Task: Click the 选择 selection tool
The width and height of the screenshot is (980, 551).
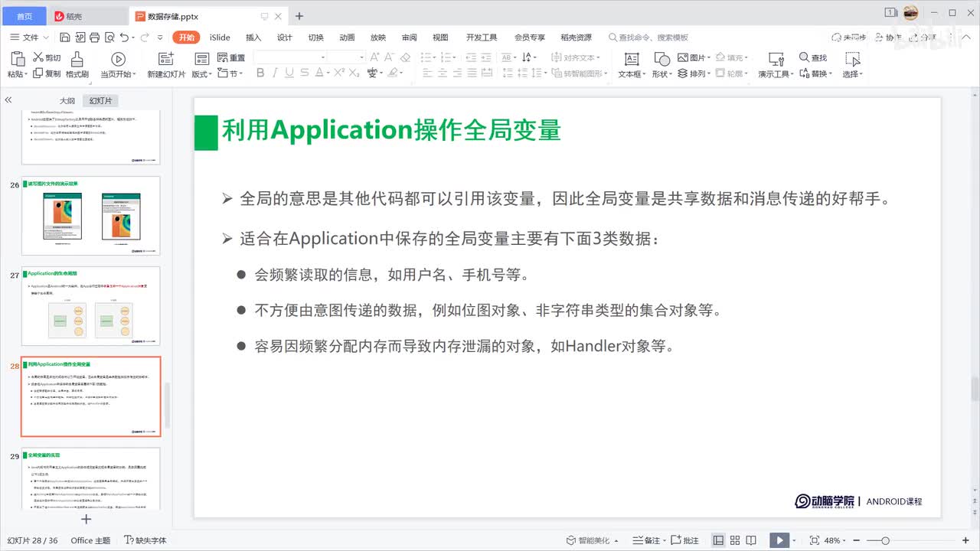Action: [852, 64]
